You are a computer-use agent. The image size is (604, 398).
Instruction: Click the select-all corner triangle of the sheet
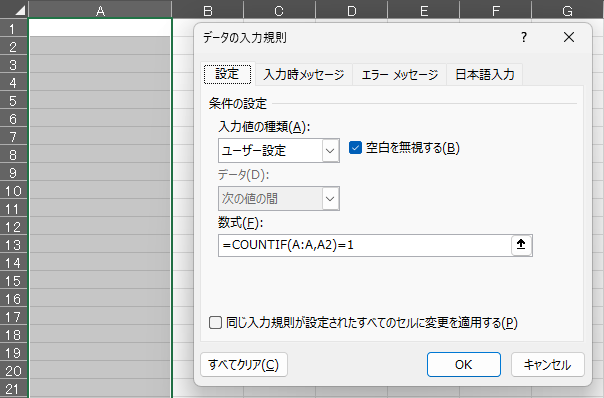pyautogui.click(x=19, y=10)
